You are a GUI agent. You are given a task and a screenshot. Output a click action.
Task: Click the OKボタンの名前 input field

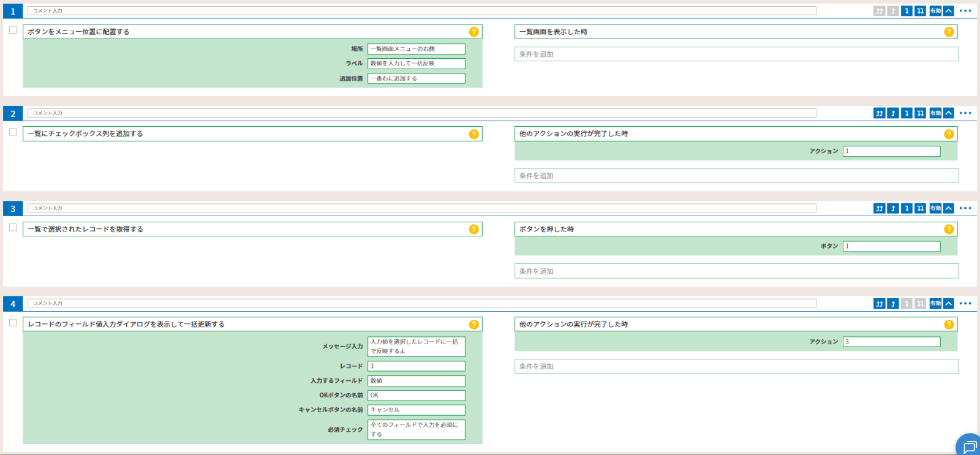pos(416,396)
